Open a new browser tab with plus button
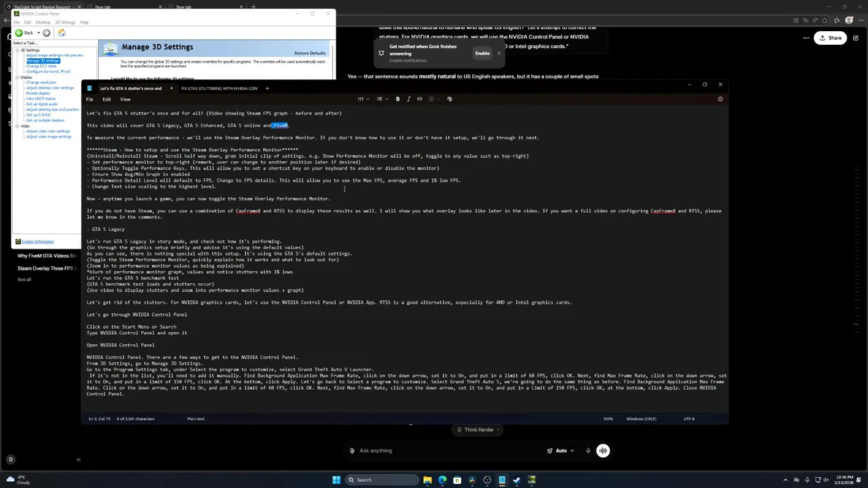Screen dimensions: 868x488 click(253, 7)
